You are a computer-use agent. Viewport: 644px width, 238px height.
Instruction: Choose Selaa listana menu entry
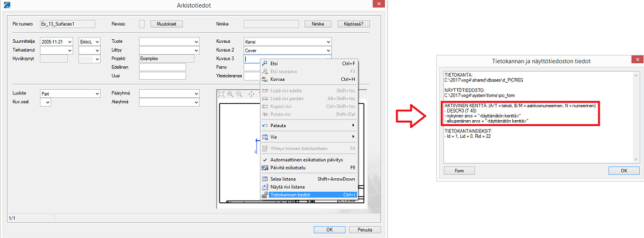click(x=309, y=179)
